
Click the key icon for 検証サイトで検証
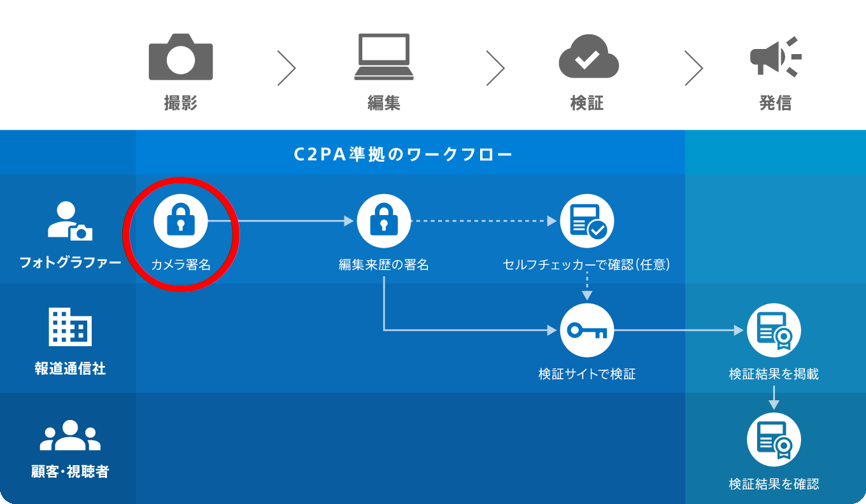click(x=587, y=330)
